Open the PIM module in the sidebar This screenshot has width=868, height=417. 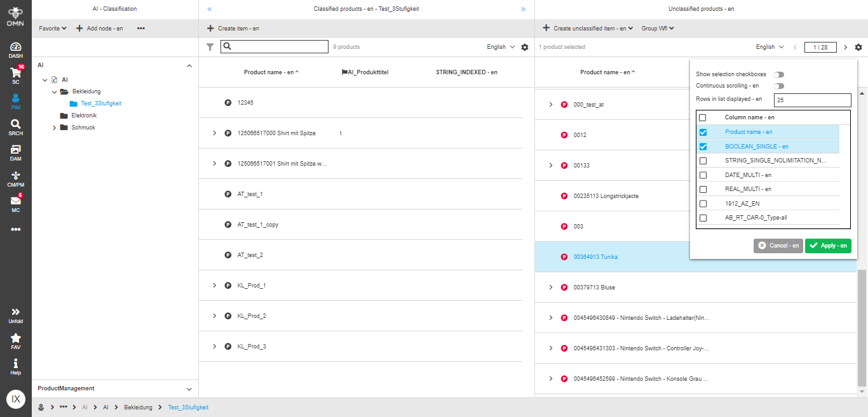click(x=15, y=100)
